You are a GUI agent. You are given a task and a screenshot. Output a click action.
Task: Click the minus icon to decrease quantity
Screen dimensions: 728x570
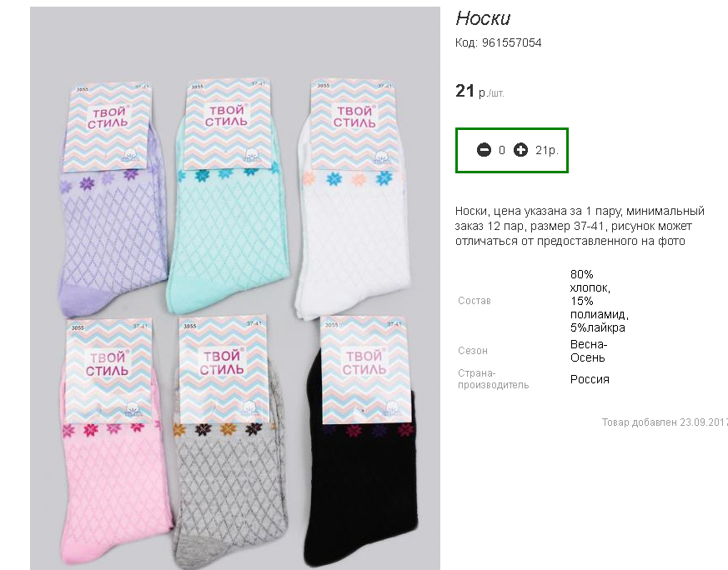pos(484,150)
